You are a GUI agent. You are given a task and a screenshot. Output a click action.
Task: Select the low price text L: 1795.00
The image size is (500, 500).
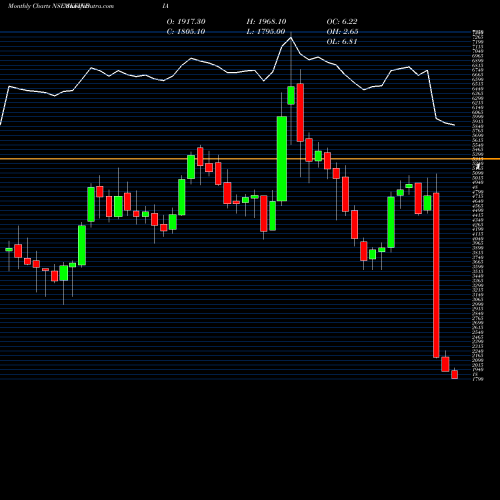pos(266,32)
